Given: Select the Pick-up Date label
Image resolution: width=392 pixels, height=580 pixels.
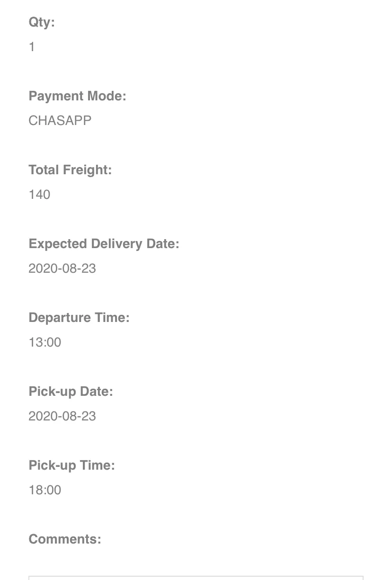Looking at the screenshot, I should [x=71, y=392].
